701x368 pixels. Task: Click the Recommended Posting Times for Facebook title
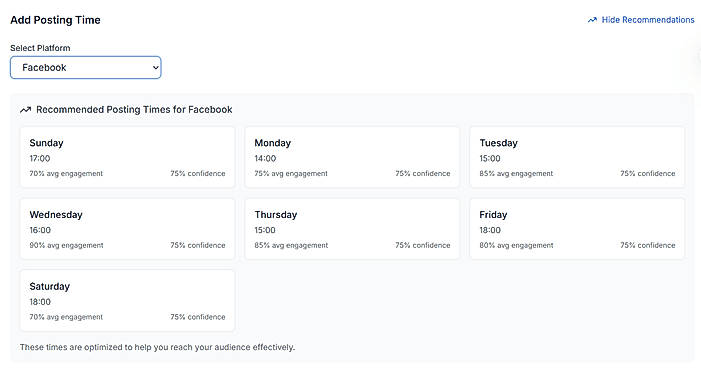pyautogui.click(x=134, y=110)
